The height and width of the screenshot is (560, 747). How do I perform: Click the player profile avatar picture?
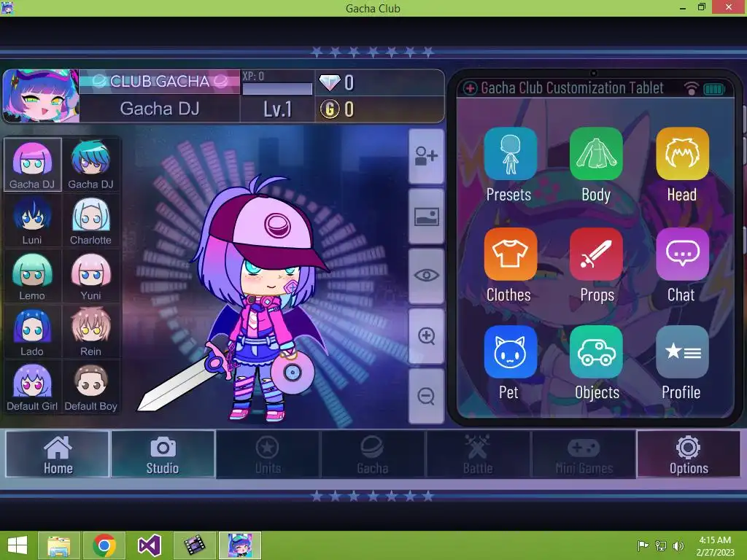[41, 96]
